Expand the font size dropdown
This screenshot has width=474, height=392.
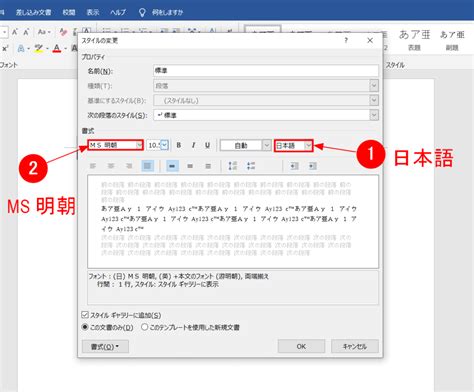165,145
